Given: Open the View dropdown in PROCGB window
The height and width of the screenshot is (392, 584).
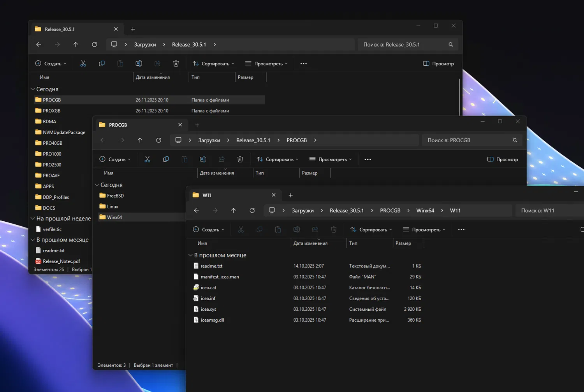Looking at the screenshot, I should (331, 159).
